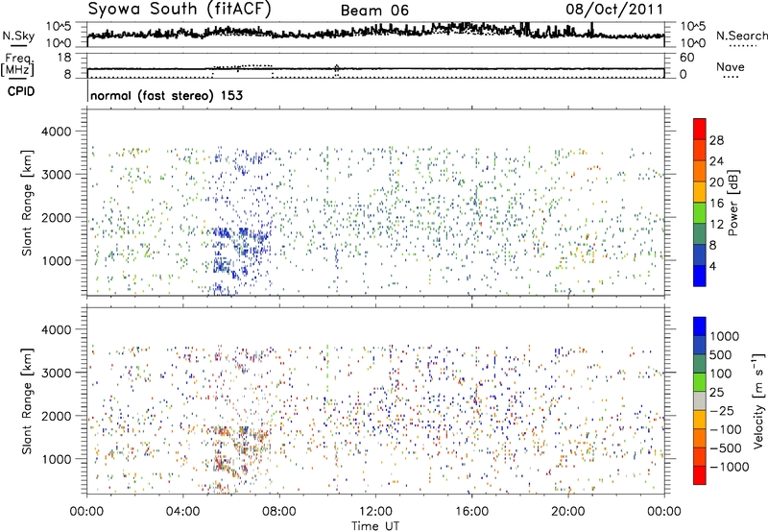Click the blue bottom of power colorbar
768x532 pixels.
(700, 276)
